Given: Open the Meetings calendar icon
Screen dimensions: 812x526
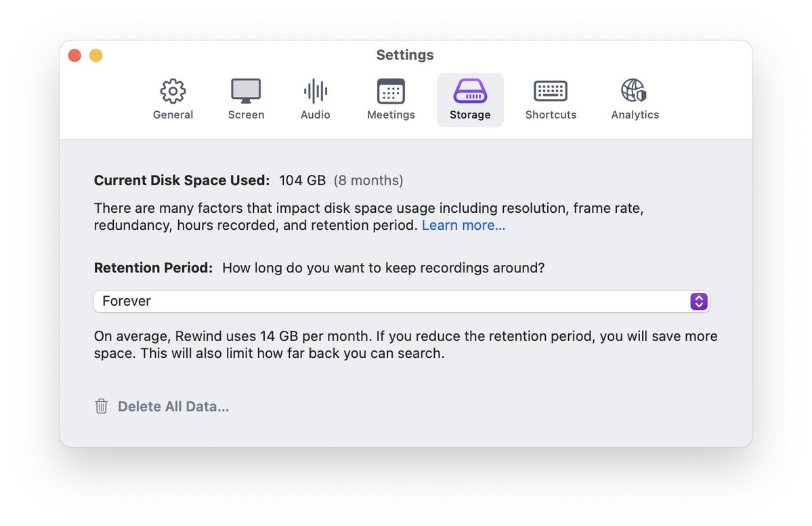Looking at the screenshot, I should (x=391, y=91).
